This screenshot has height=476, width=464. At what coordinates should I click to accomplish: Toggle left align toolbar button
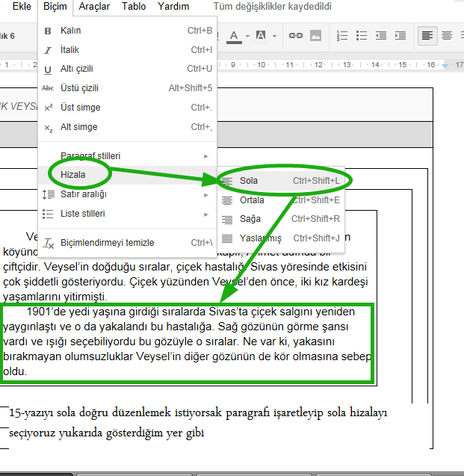tap(427, 36)
